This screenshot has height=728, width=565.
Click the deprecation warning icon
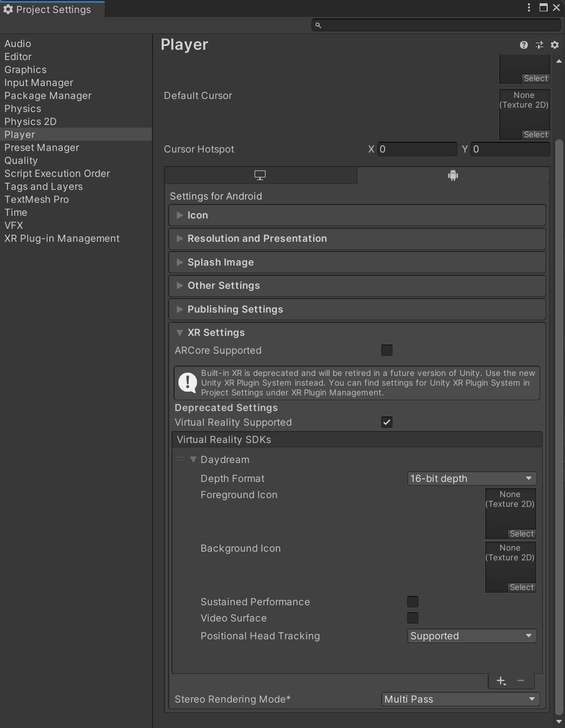tap(188, 382)
